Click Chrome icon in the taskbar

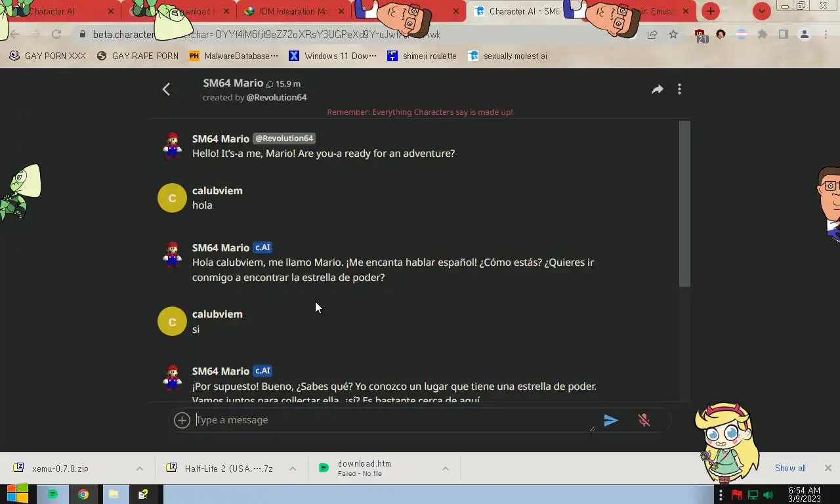tap(83, 494)
